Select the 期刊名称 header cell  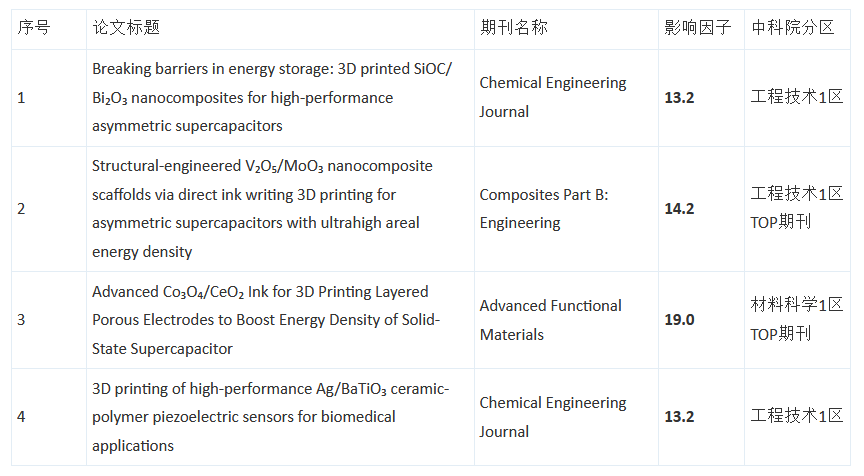coord(514,27)
